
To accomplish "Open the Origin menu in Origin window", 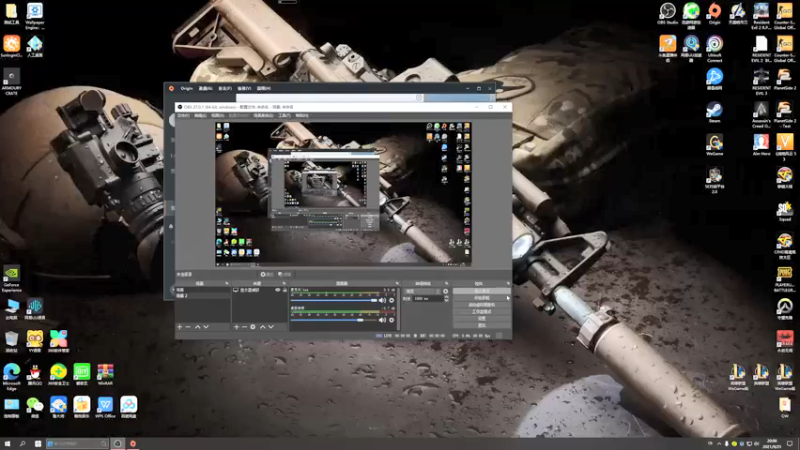I will [187, 88].
